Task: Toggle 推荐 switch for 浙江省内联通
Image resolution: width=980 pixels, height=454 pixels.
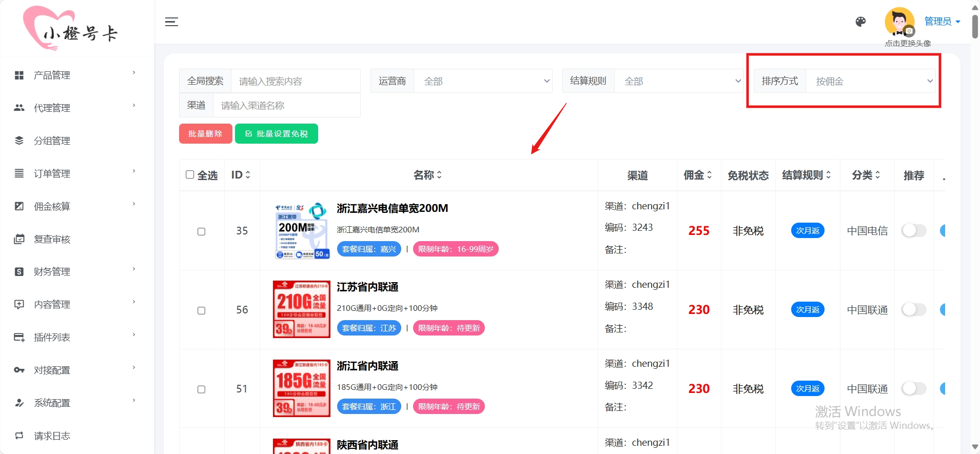Action: pos(914,388)
